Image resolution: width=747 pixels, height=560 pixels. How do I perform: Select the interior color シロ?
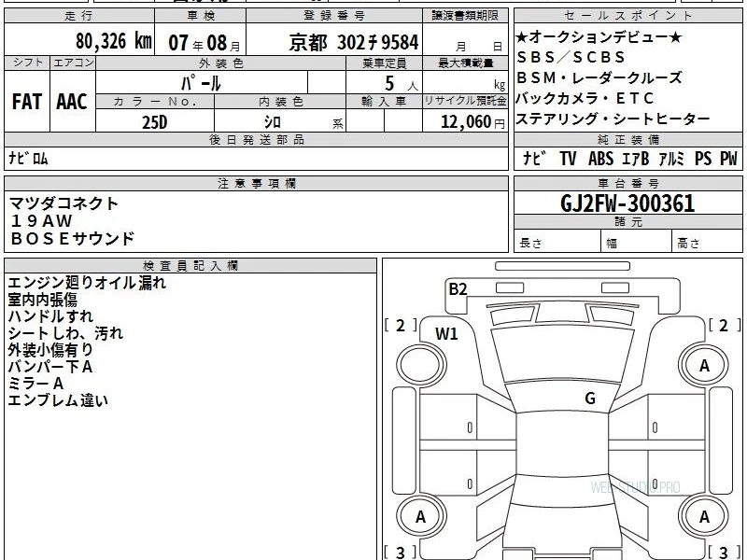coord(273,122)
